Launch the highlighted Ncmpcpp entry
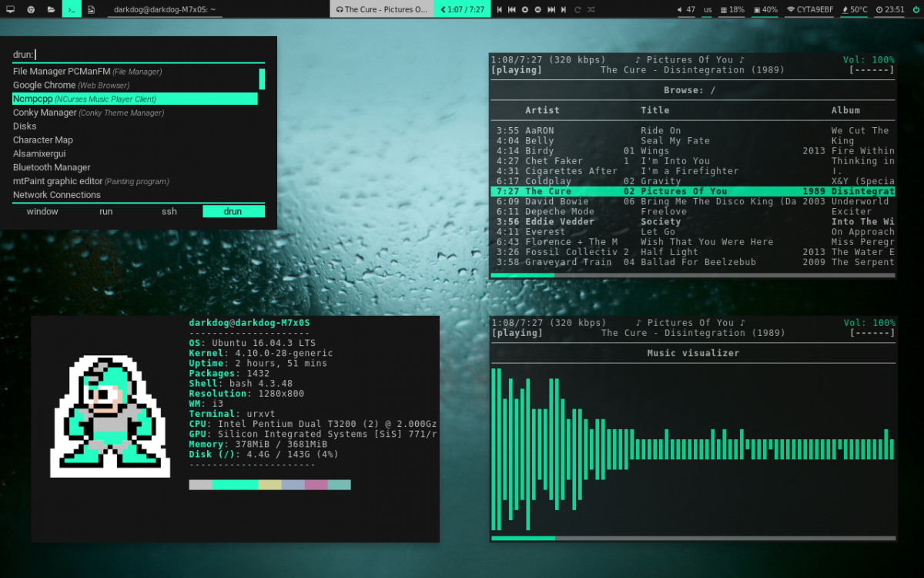The height and width of the screenshot is (578, 924). pos(135,99)
